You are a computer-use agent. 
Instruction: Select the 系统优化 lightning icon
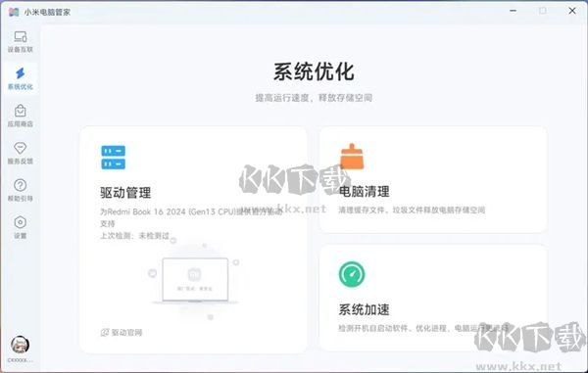21,73
